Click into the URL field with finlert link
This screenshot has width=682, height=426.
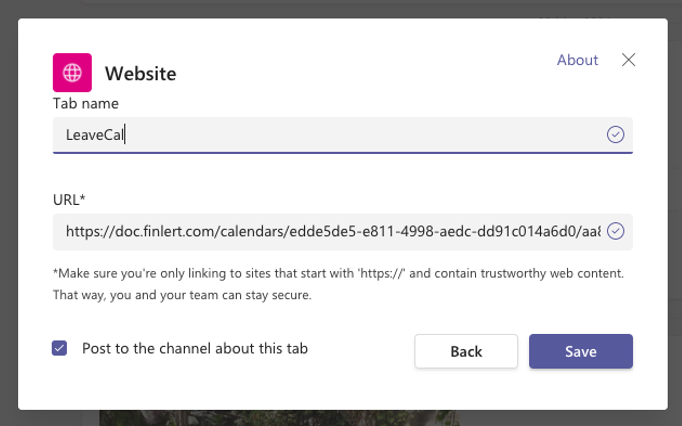(330, 232)
